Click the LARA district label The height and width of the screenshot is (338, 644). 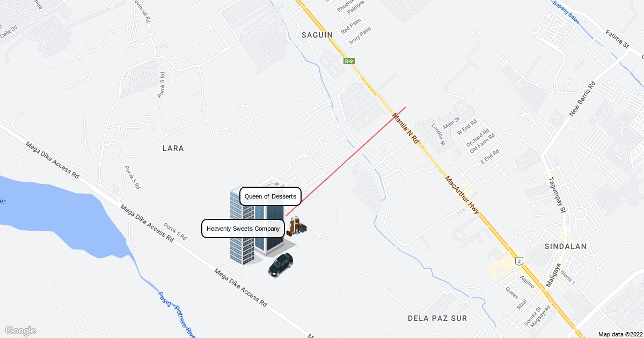[x=173, y=148]
